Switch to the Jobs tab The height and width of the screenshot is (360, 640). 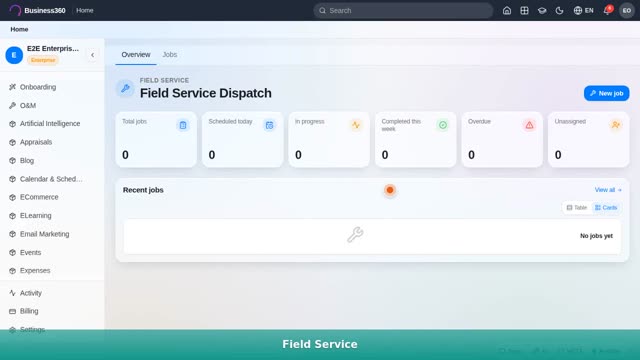pos(170,55)
